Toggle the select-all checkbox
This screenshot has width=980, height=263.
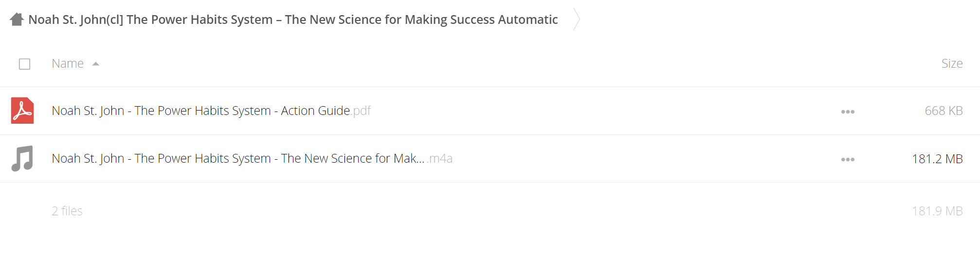point(24,64)
